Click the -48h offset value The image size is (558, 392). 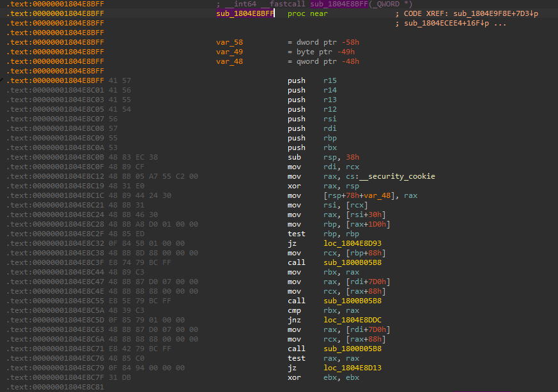[350, 61]
